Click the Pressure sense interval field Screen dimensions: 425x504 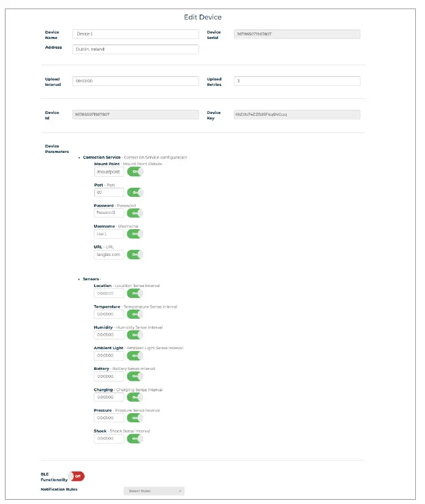tap(109, 417)
